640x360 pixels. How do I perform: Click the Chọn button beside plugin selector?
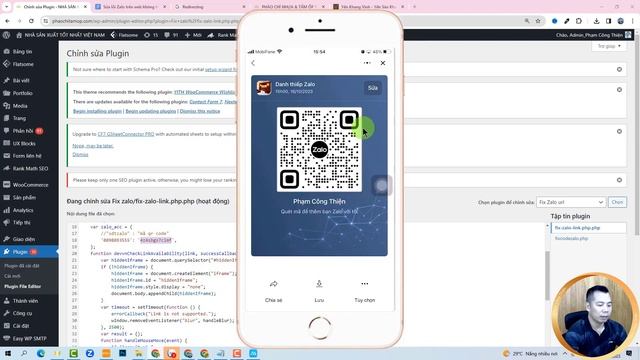point(617,202)
